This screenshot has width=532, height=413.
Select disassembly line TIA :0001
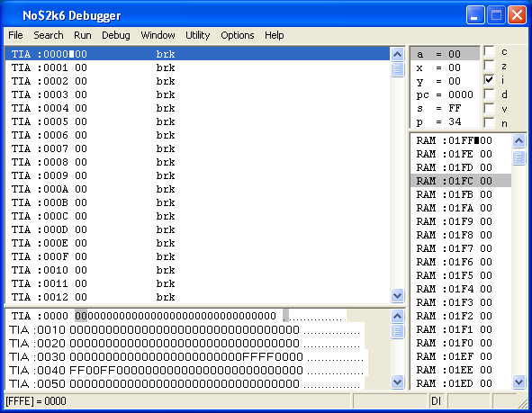(197, 67)
